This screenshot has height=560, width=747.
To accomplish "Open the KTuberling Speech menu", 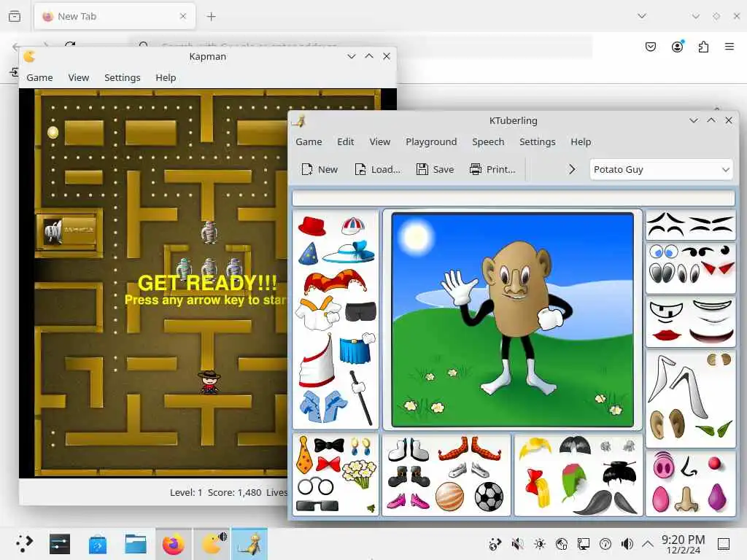I will pyautogui.click(x=488, y=142).
